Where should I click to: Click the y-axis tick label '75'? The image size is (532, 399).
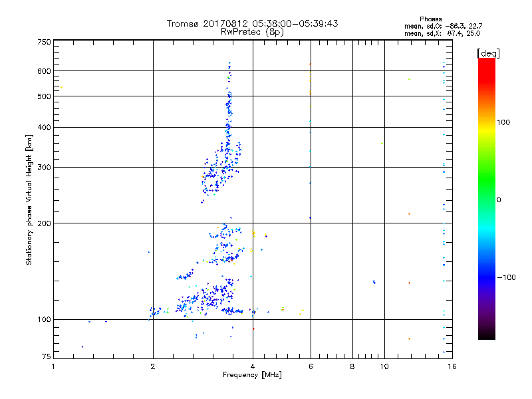(x=47, y=356)
